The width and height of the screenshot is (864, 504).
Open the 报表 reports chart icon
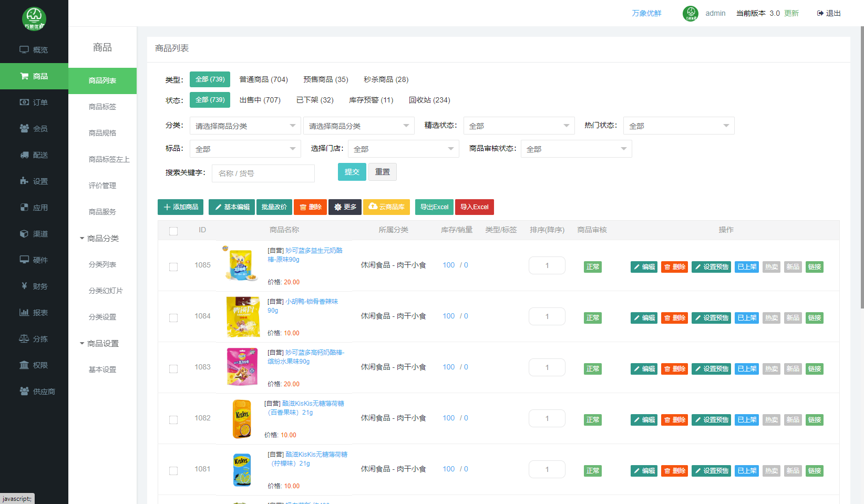24,313
